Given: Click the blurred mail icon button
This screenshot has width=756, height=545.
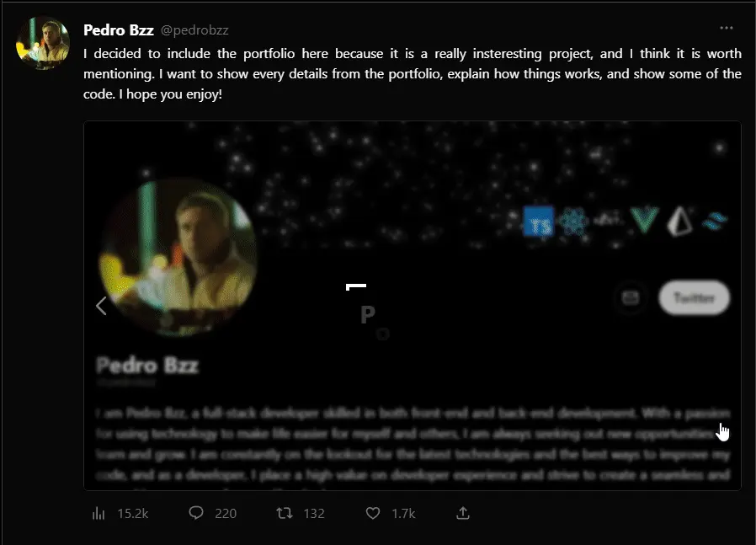Looking at the screenshot, I should [631, 297].
